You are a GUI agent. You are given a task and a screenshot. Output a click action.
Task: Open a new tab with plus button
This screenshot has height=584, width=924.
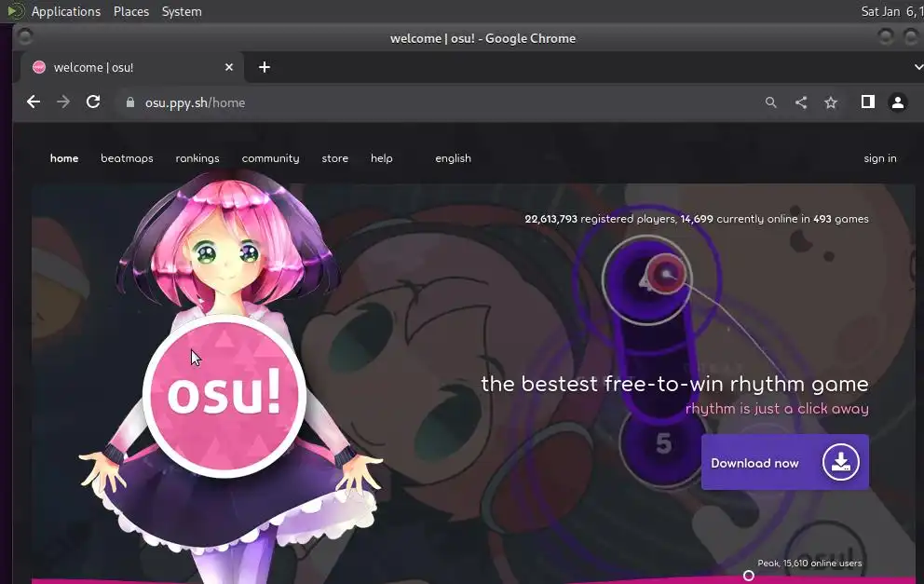click(x=265, y=67)
